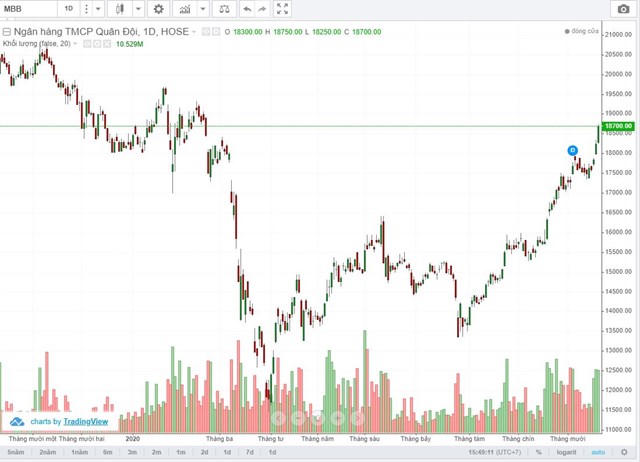The width and height of the screenshot is (640, 462).
Task: Click the 21000.00 price axis label
Action: (x=618, y=35)
